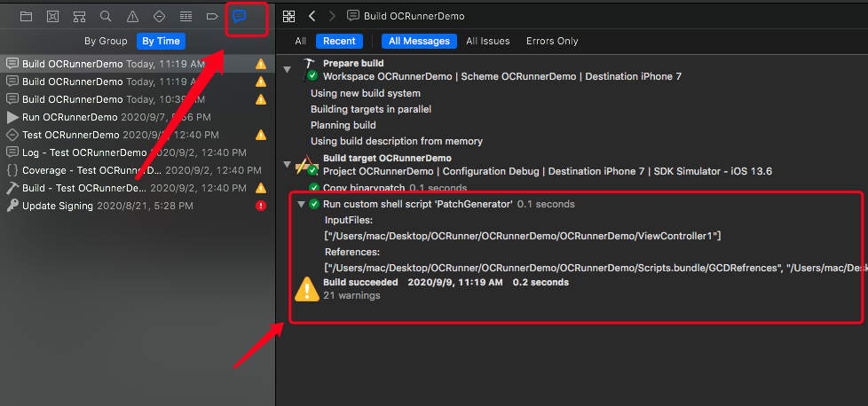
Task: Select the Test OCRunnerDemo report
Action: tap(138, 135)
